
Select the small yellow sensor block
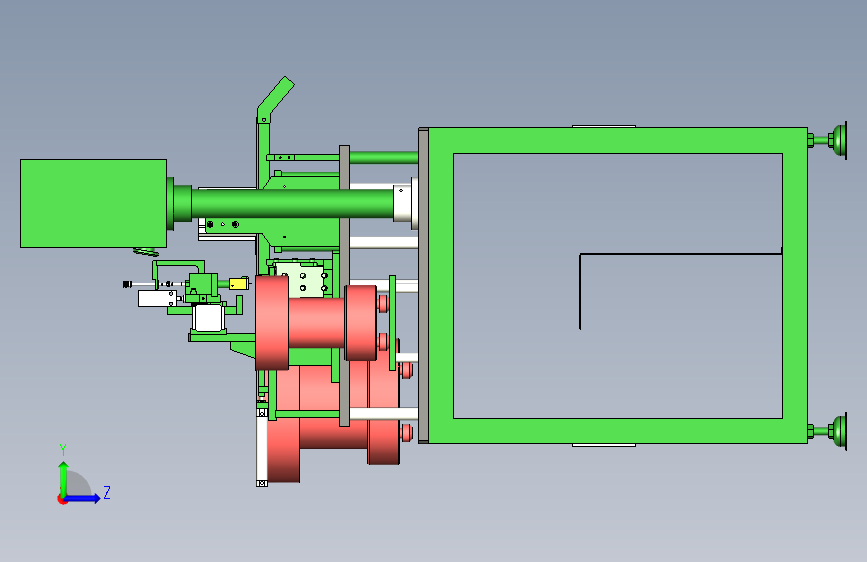pos(239,284)
